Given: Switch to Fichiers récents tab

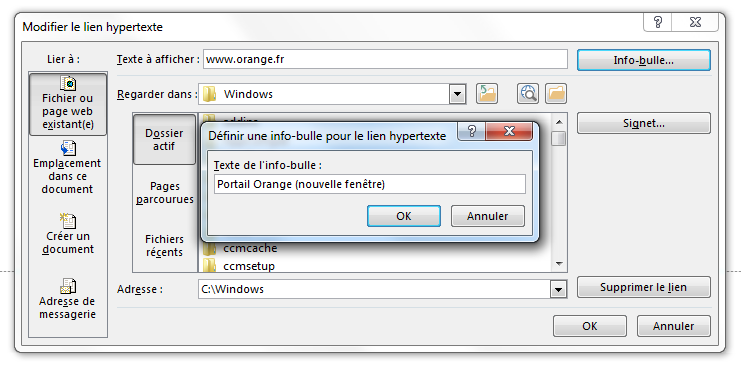Looking at the screenshot, I should pos(164,245).
